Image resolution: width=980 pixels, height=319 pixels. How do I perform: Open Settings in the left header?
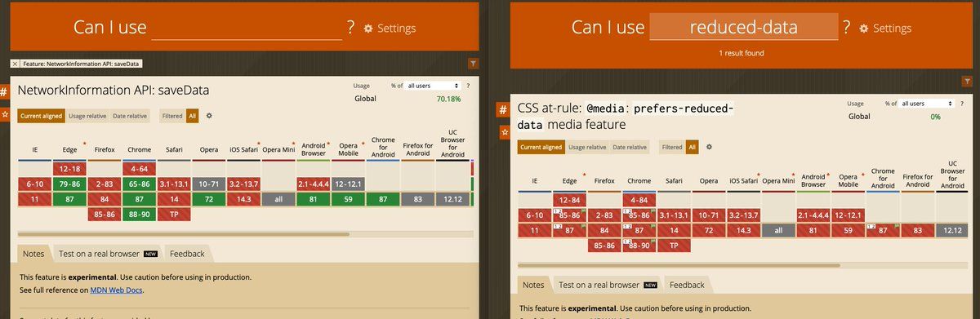click(390, 29)
